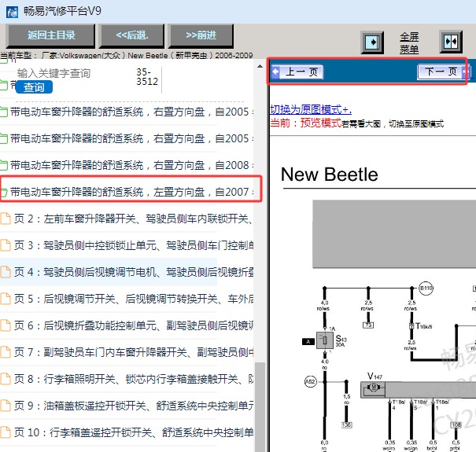Click the B110 connection node circle in diagram
The height and width of the screenshot is (452, 476).
(426, 288)
